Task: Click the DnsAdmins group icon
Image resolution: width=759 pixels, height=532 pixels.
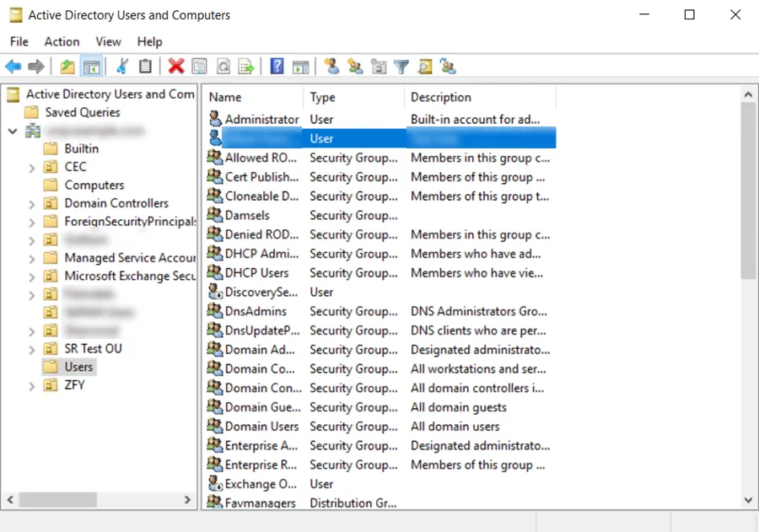Action: (215, 310)
